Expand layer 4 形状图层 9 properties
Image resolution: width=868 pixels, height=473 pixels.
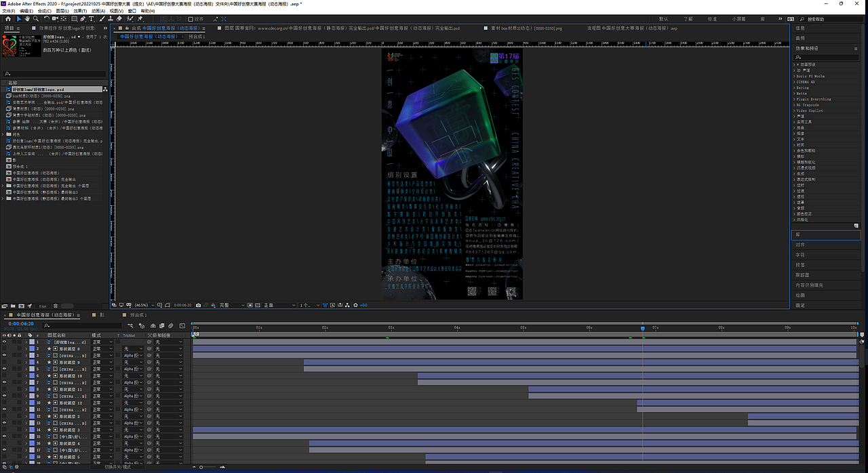26,363
